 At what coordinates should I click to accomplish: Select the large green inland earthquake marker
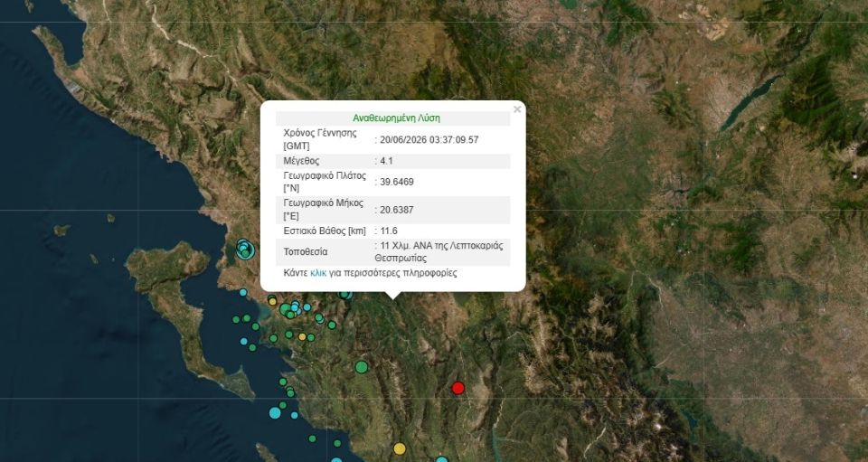click(x=362, y=367)
